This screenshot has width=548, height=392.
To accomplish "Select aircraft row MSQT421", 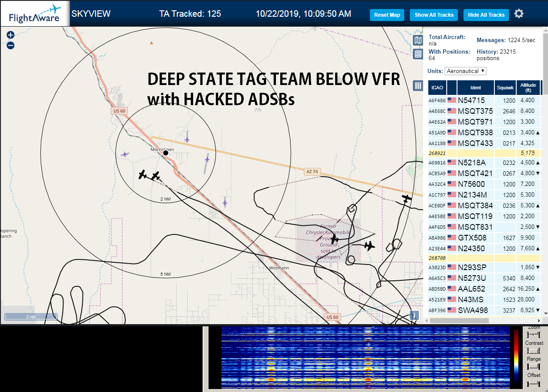I will [484, 173].
